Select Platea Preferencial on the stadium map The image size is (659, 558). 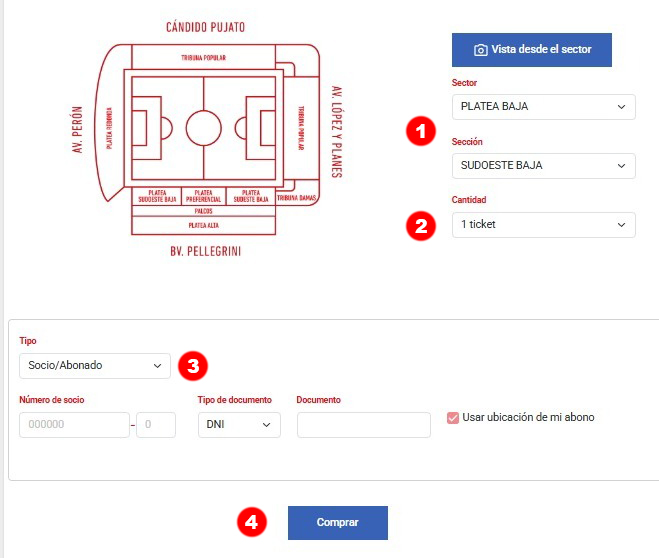coord(203,196)
